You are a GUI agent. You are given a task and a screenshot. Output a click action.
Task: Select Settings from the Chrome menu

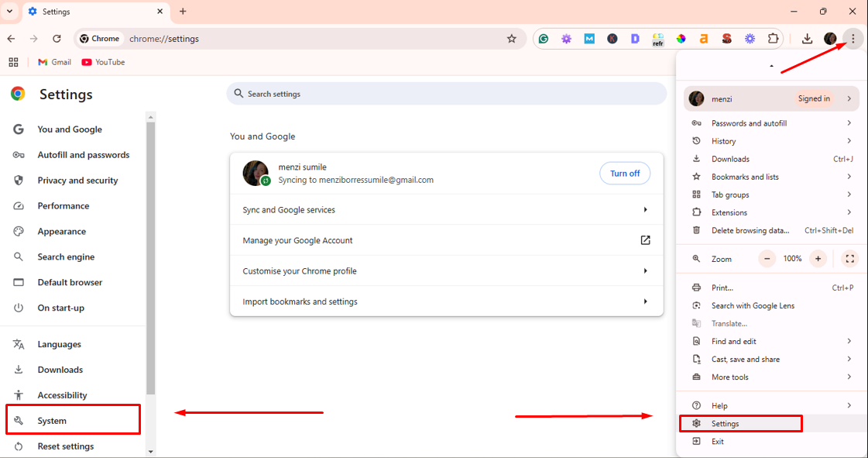(726, 424)
